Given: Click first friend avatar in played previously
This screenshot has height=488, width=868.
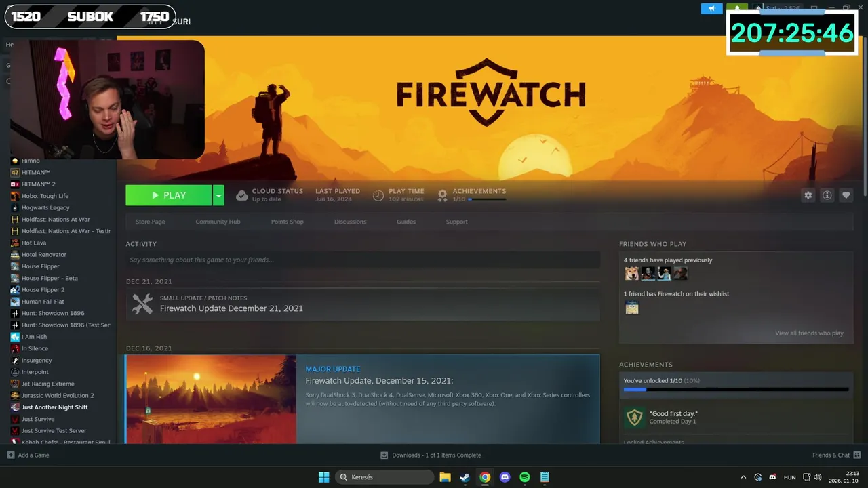Looking at the screenshot, I should [x=632, y=273].
